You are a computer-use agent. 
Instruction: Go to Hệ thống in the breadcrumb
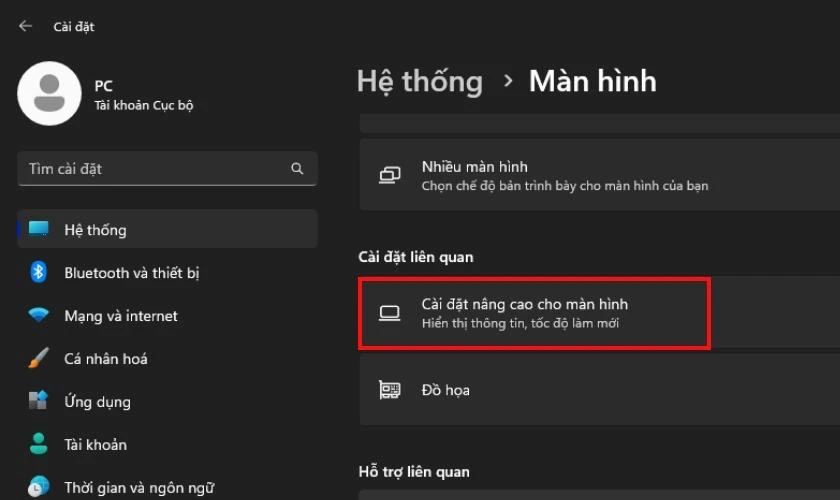[420, 82]
